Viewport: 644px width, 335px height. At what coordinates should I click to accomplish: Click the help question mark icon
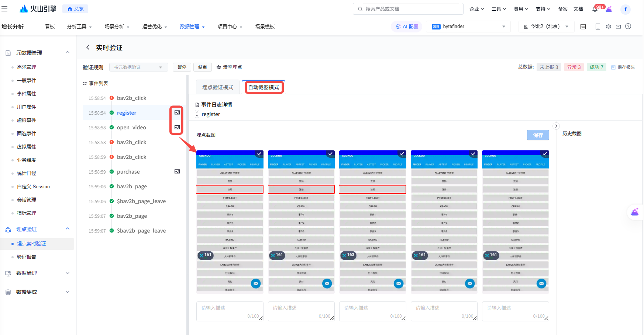pyautogui.click(x=628, y=27)
